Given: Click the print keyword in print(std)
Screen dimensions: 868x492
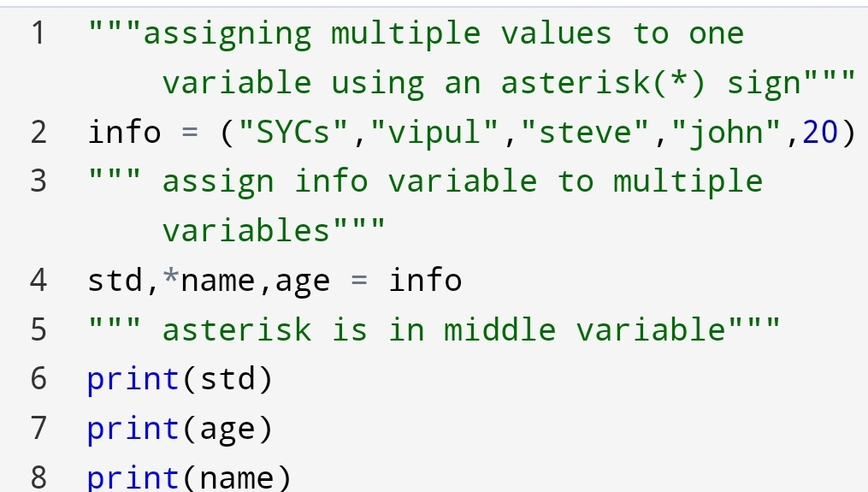Looking at the screenshot, I should [133, 379].
